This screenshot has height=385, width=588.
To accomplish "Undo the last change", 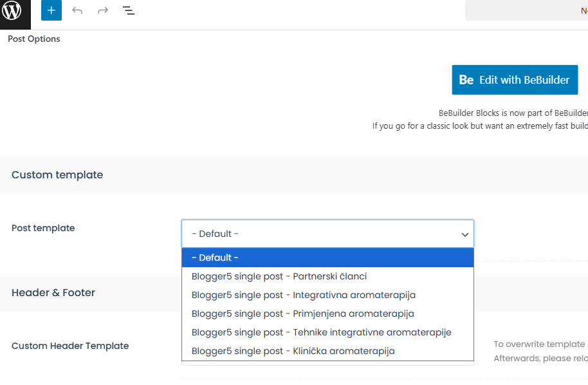I will (77, 11).
